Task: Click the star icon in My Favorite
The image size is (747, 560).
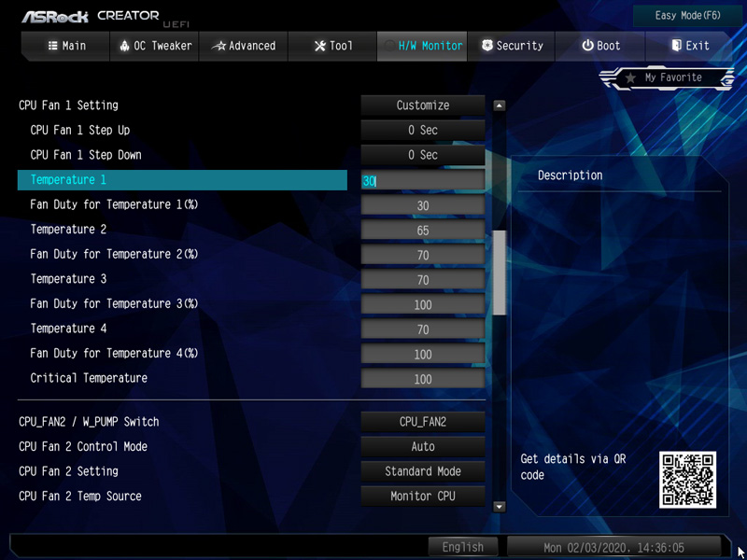Action: click(x=631, y=78)
